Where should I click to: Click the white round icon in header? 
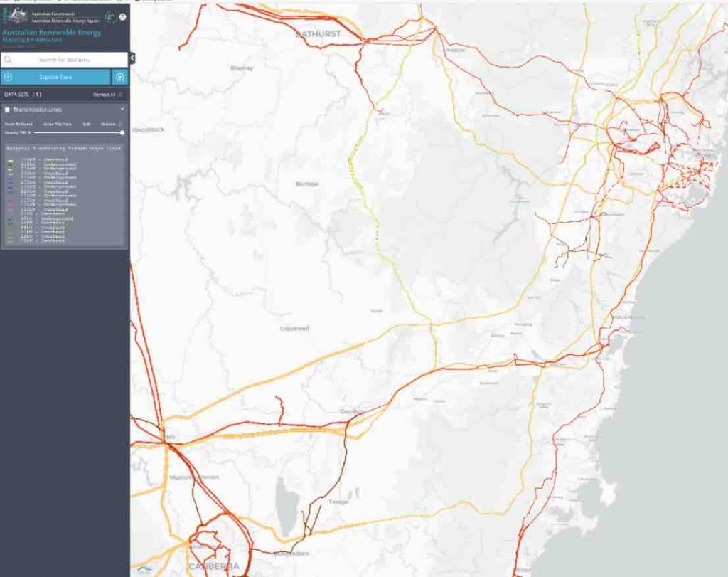(122, 16)
